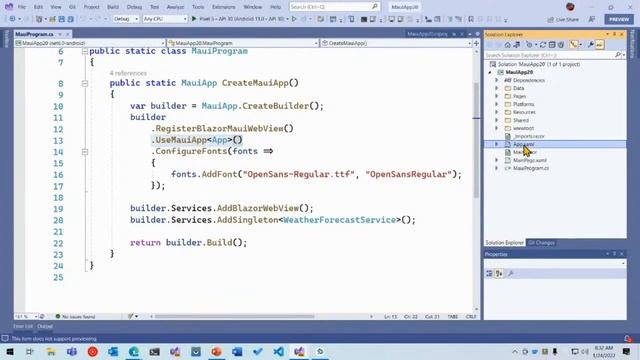Open VS Code from the taskbar
Screen dimensions: 640x360
coord(279,351)
